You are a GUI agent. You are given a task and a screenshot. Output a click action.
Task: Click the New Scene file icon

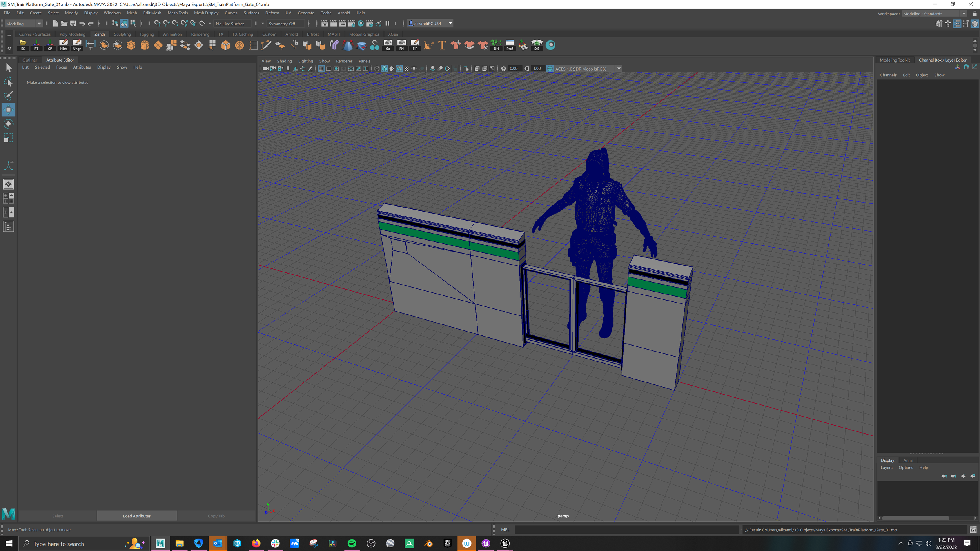[55, 24]
